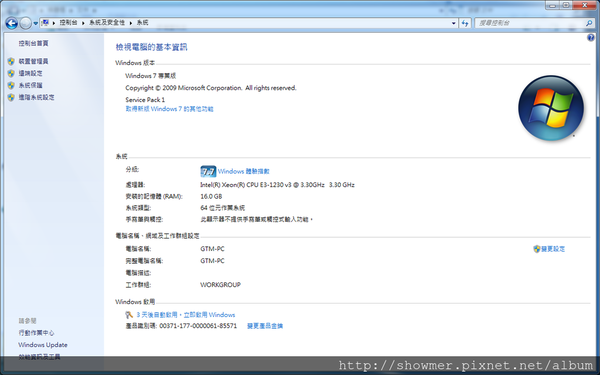Viewport: 600px width, 375px height.
Task: Open 裝置管理員 in the sidebar
Action: point(33,61)
